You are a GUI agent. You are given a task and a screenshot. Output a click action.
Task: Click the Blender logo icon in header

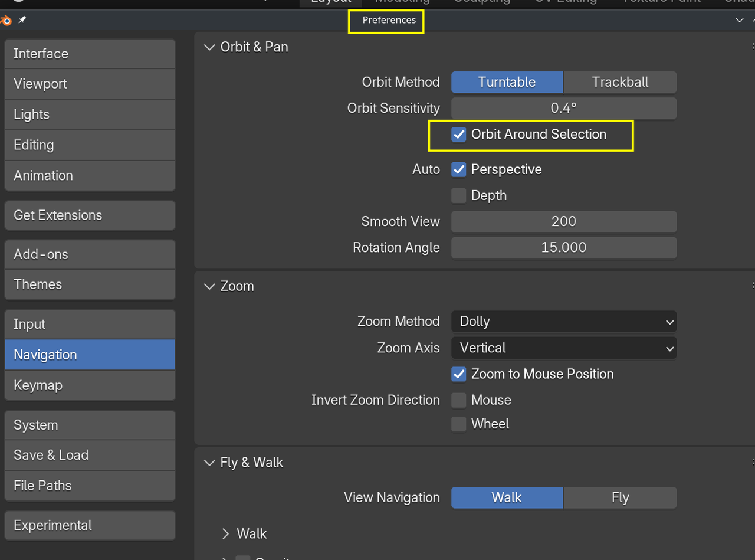(x=6, y=21)
